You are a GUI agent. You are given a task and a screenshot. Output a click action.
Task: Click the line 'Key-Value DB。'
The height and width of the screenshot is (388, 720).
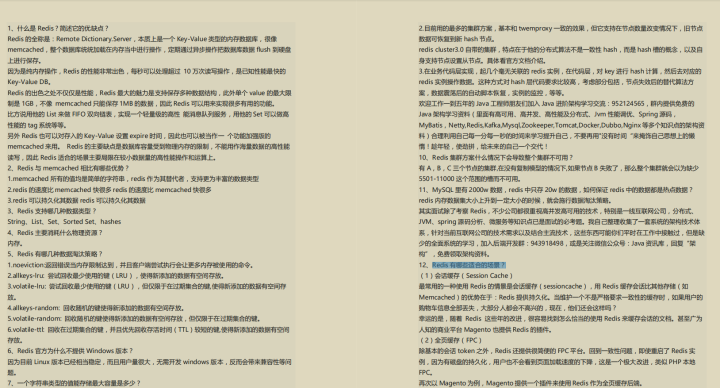pos(29,82)
